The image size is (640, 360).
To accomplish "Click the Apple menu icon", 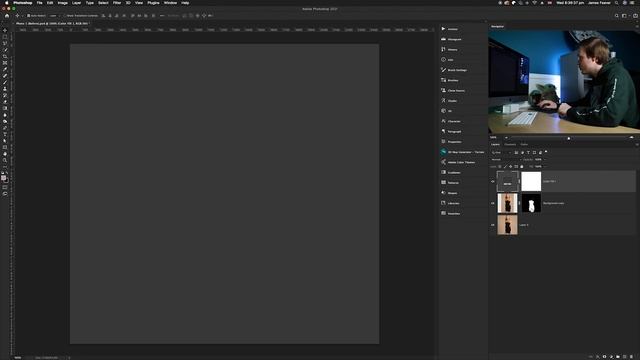I will click(7, 3).
